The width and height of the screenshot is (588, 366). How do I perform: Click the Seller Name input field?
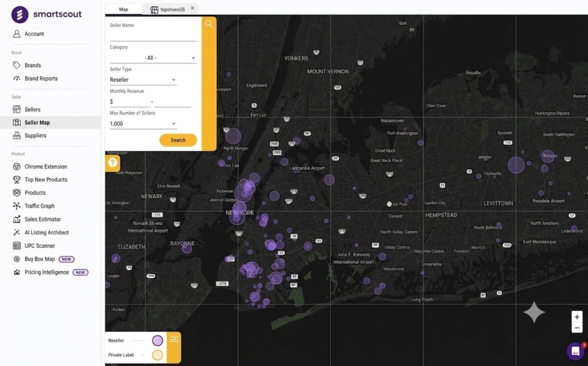[153, 36]
